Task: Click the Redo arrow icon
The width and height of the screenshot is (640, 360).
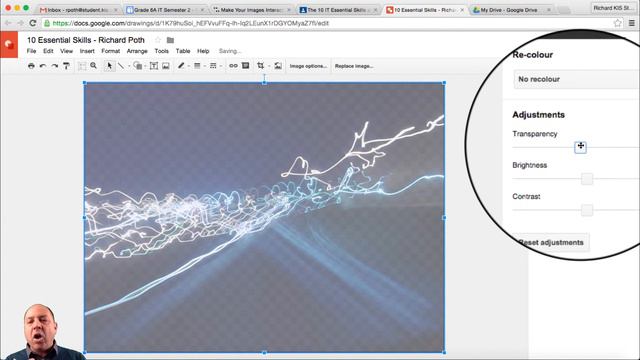Action: coord(54,66)
